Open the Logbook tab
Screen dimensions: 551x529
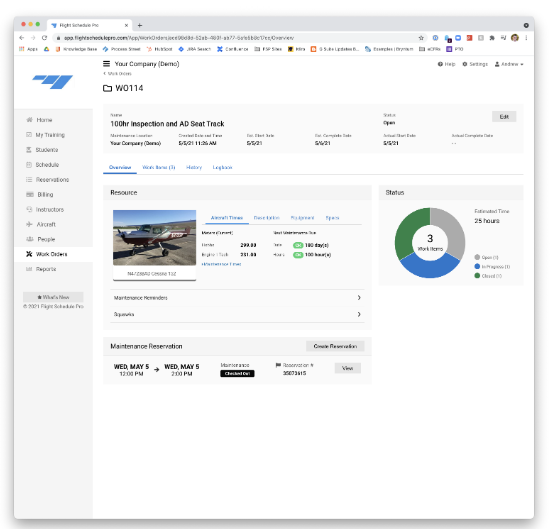[222, 167]
